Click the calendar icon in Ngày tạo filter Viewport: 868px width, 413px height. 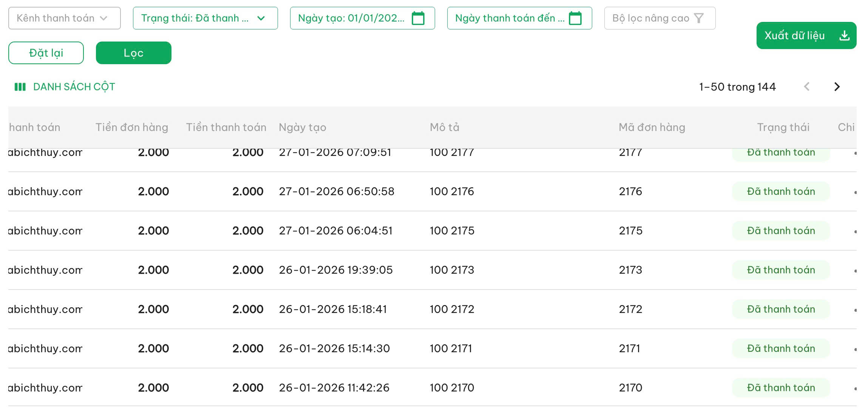[x=418, y=18]
